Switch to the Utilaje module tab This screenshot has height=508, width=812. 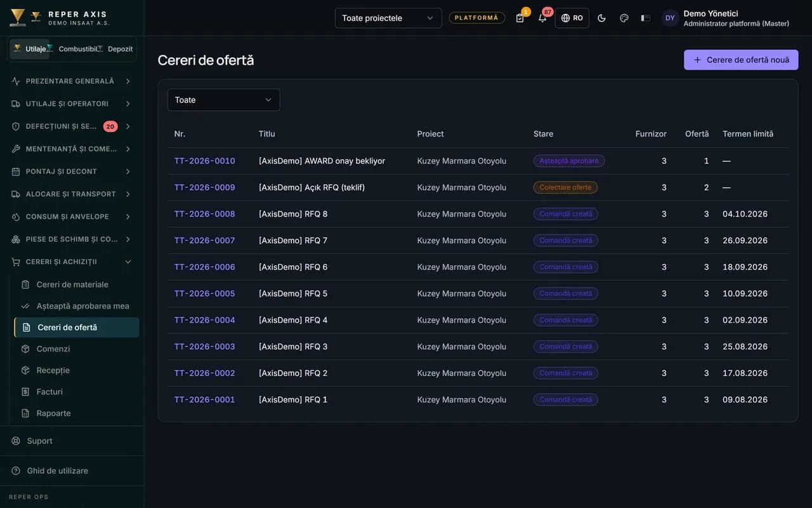30,49
